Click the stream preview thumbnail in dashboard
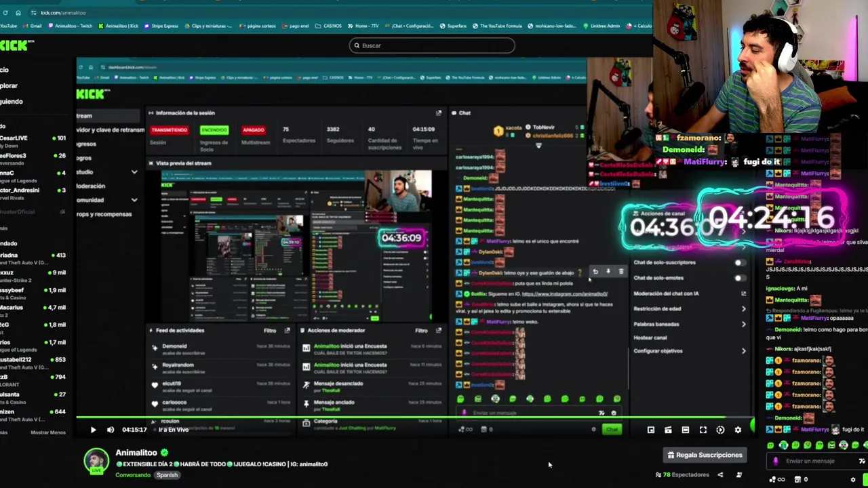 [296, 246]
